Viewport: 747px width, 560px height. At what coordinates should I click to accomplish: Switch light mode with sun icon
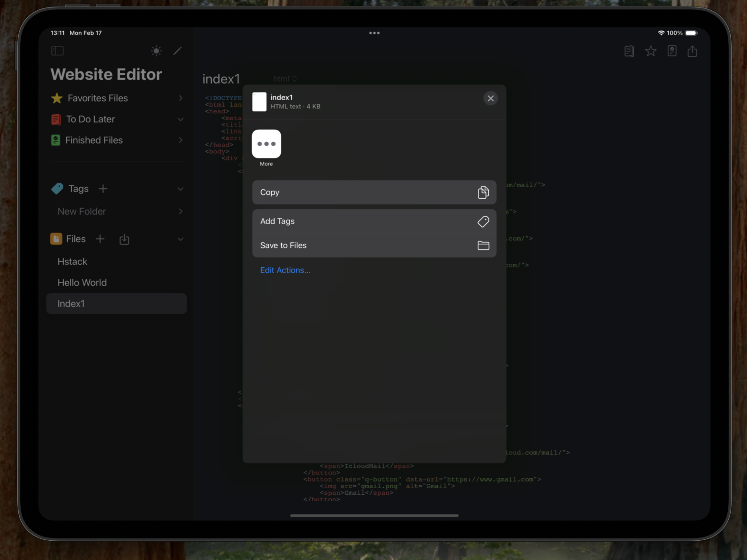(156, 51)
